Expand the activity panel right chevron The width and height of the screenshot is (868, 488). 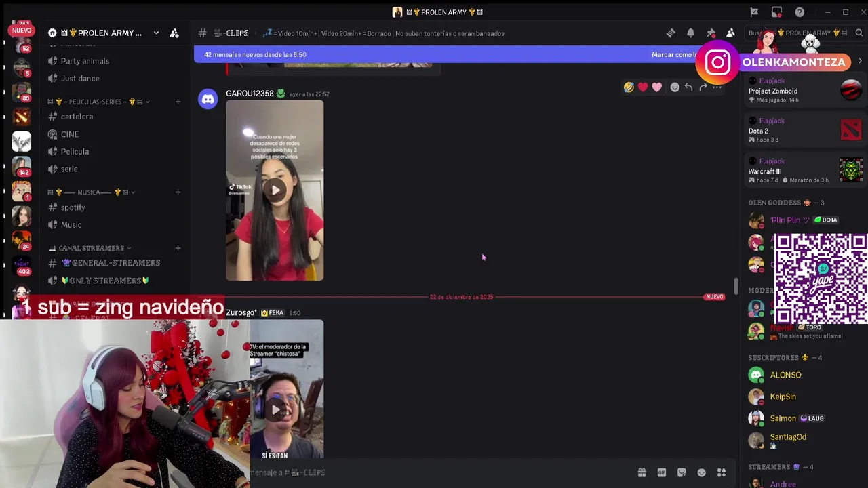pos(860,62)
